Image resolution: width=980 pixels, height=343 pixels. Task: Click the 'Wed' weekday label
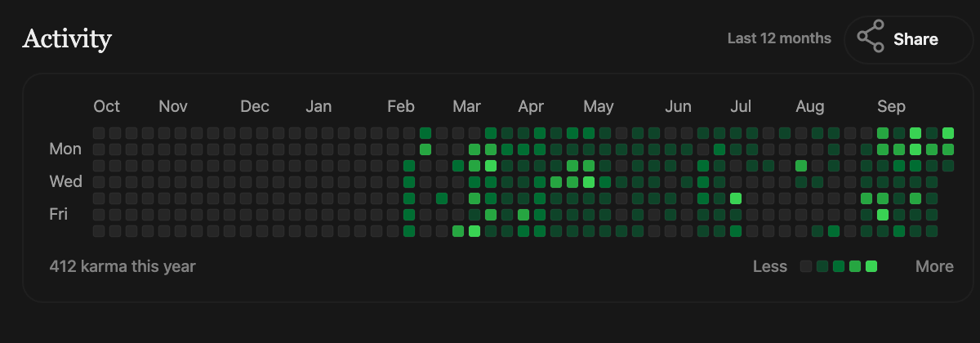click(66, 181)
